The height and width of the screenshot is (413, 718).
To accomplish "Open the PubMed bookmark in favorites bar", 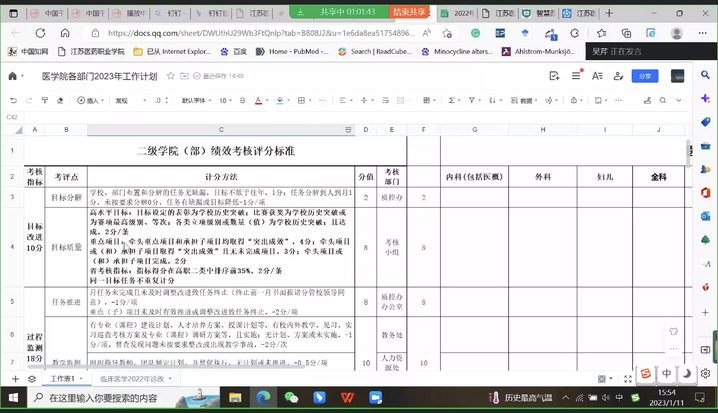I will [290, 51].
